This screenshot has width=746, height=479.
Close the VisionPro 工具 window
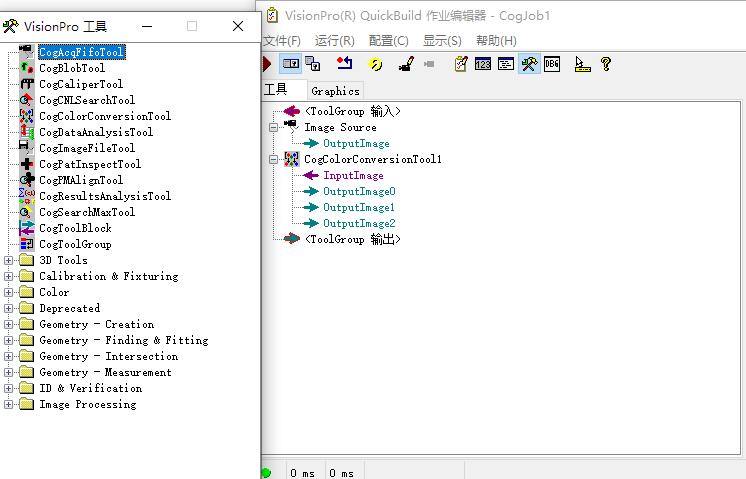point(238,26)
